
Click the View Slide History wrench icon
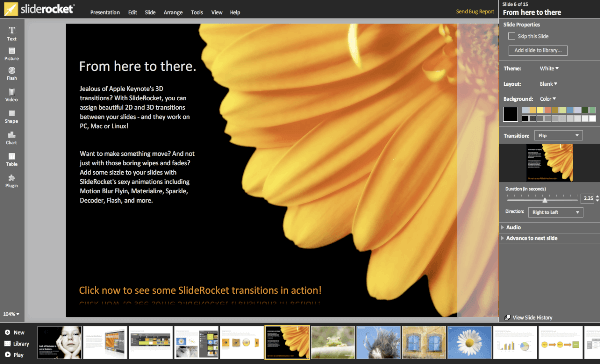pyautogui.click(x=507, y=317)
